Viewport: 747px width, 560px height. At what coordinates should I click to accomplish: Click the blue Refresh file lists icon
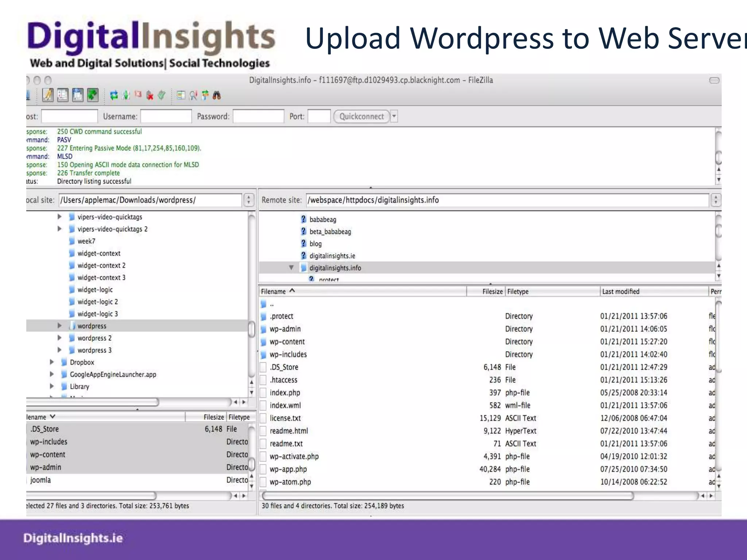(114, 96)
